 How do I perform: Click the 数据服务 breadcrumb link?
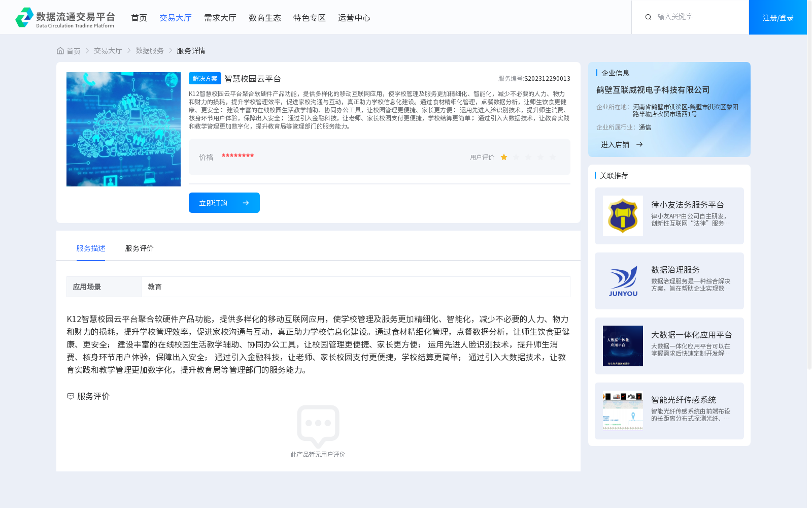pos(150,51)
